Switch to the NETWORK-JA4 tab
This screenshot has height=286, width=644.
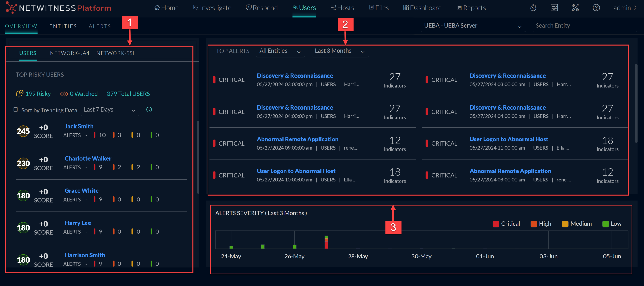click(x=69, y=53)
